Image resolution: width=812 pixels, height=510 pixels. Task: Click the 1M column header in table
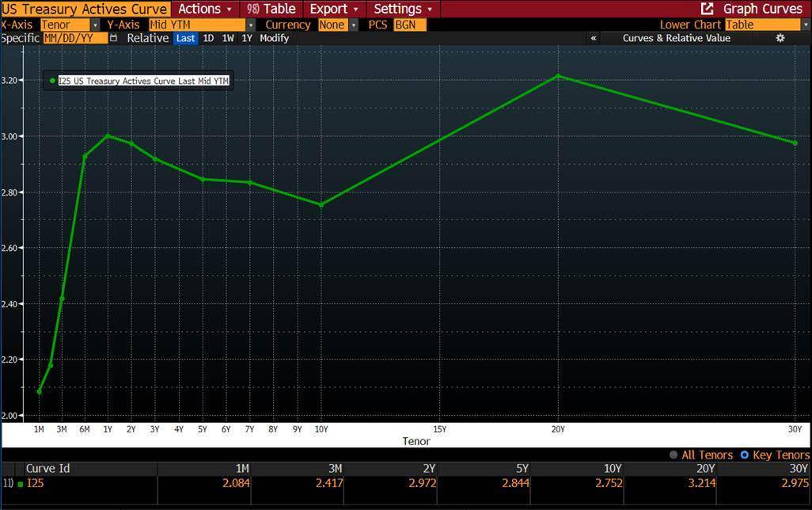pyautogui.click(x=242, y=469)
